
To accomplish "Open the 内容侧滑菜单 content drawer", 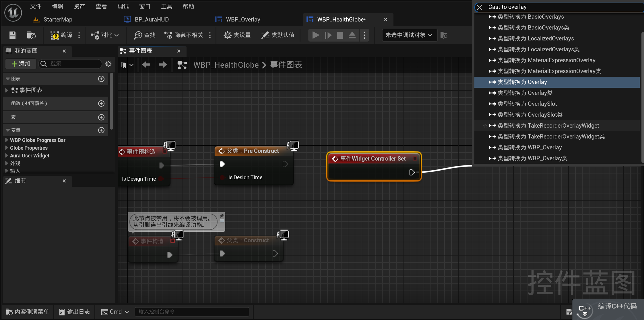I will (28, 312).
